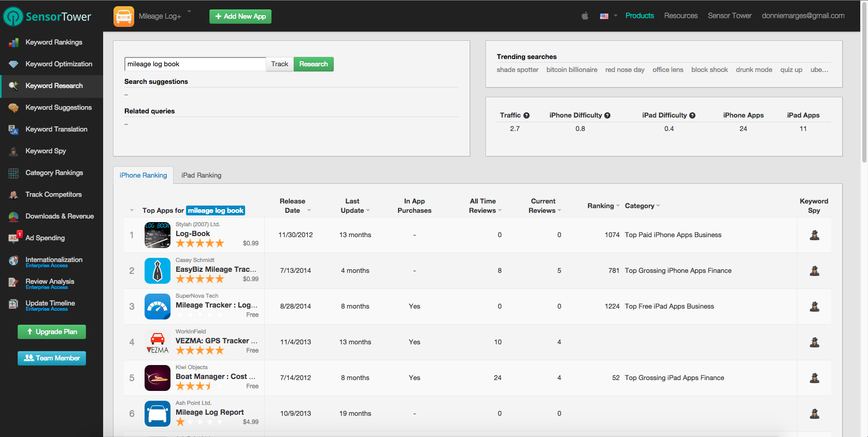868x437 pixels.
Task: Click the iPad Difficulty help icon
Action: point(692,115)
